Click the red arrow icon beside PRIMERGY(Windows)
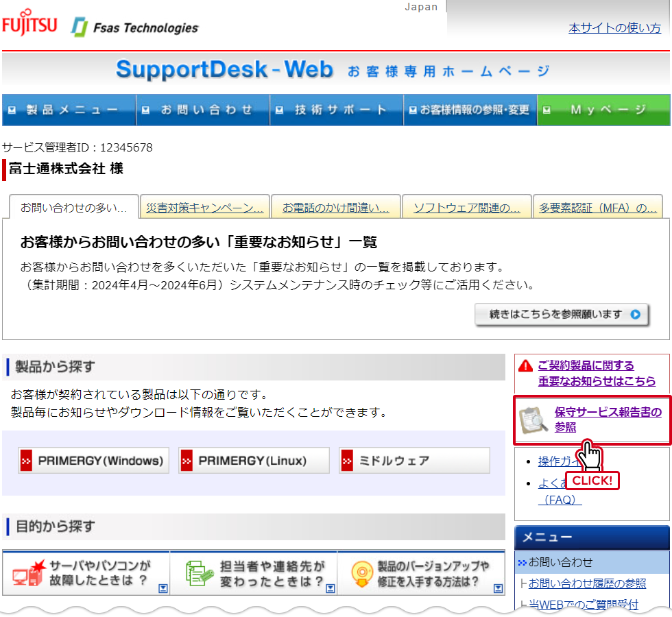 pos(26,461)
